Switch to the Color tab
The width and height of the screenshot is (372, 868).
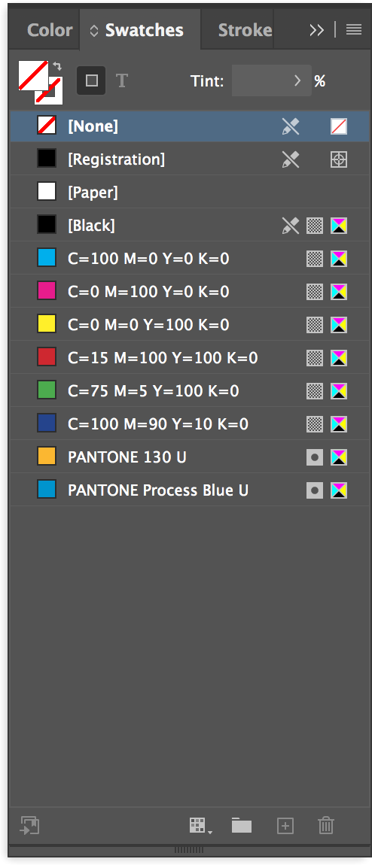tap(50, 30)
